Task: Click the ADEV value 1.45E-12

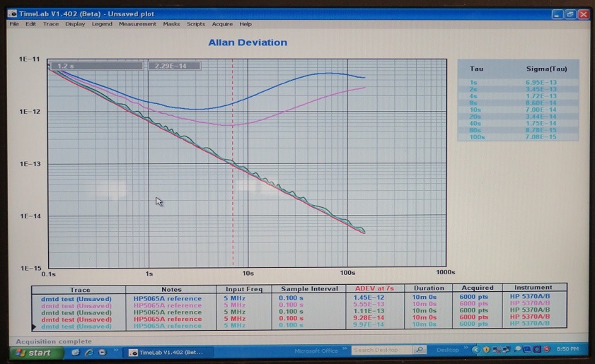Action: coord(369,298)
